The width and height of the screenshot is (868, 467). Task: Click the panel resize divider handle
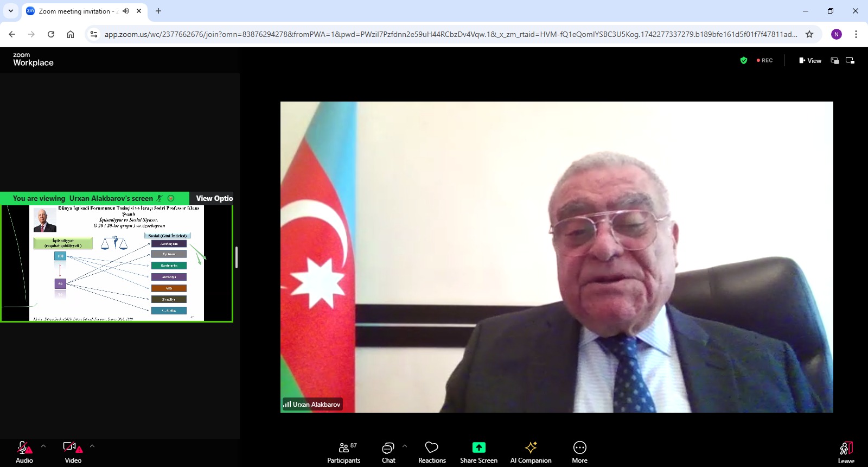(237, 257)
